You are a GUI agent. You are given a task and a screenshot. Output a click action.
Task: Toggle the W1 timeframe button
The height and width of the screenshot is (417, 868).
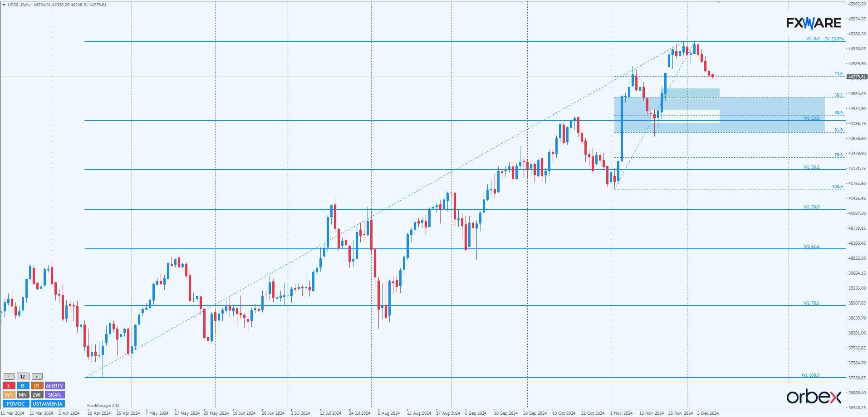(x=9, y=395)
